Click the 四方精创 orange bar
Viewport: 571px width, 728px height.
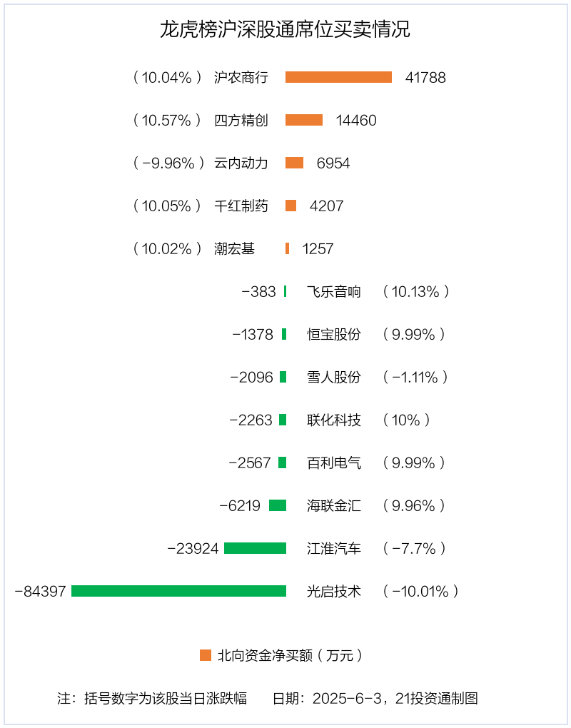[304, 120]
